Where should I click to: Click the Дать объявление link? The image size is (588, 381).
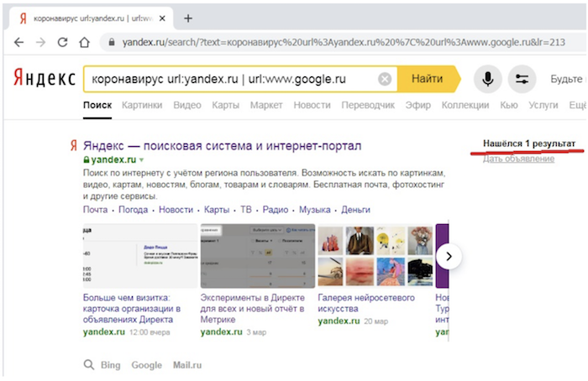[x=518, y=159]
